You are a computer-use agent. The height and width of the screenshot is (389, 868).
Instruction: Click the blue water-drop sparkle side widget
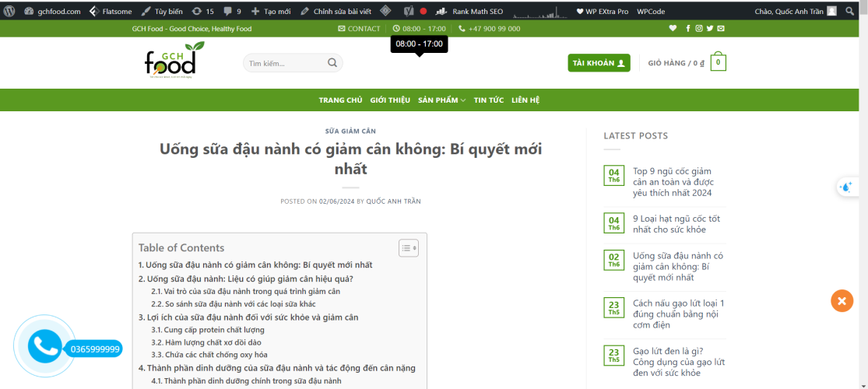[846, 187]
